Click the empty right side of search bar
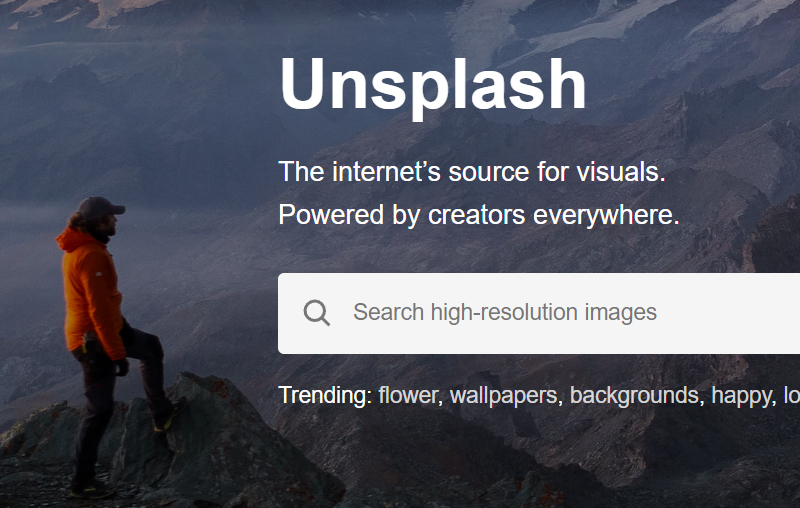800x508 pixels. point(730,313)
